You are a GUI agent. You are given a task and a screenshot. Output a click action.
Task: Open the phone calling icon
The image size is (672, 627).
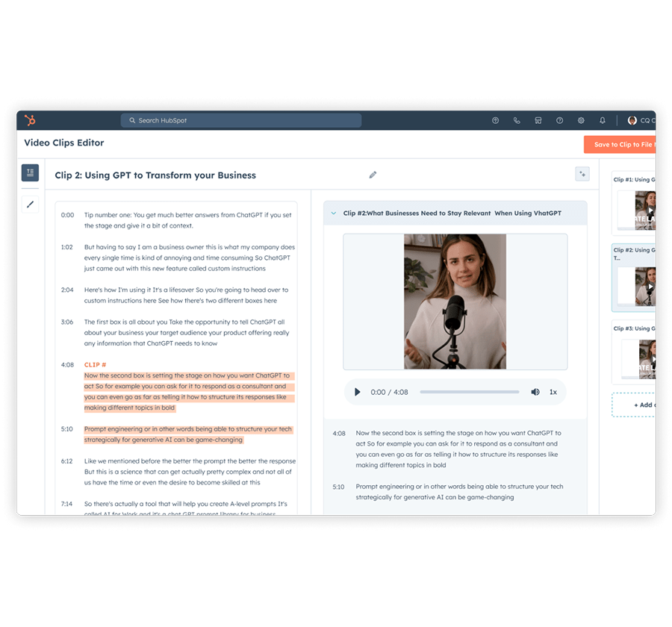[517, 120]
